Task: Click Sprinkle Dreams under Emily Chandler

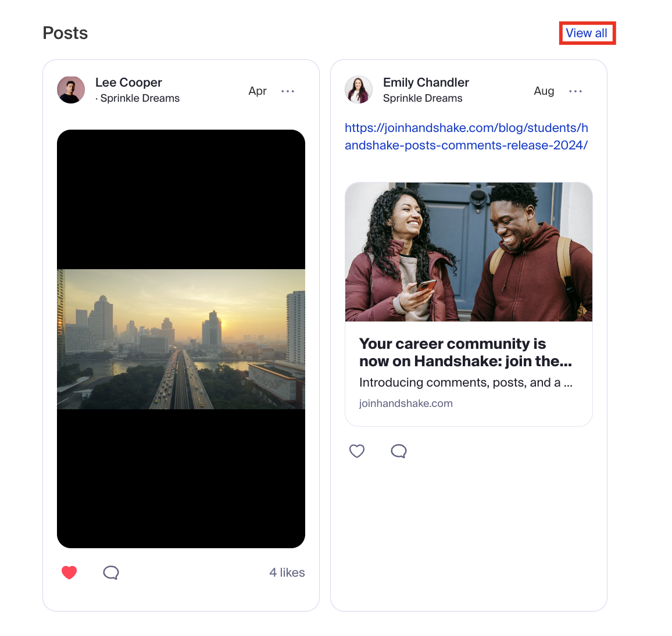Action: 423,98
